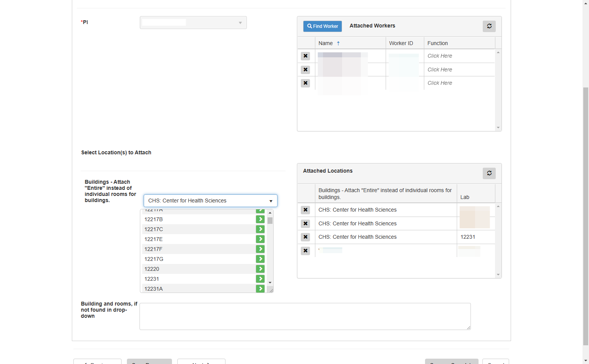Click lab value 12231 in attached locations
589x364 pixels.
468,237
